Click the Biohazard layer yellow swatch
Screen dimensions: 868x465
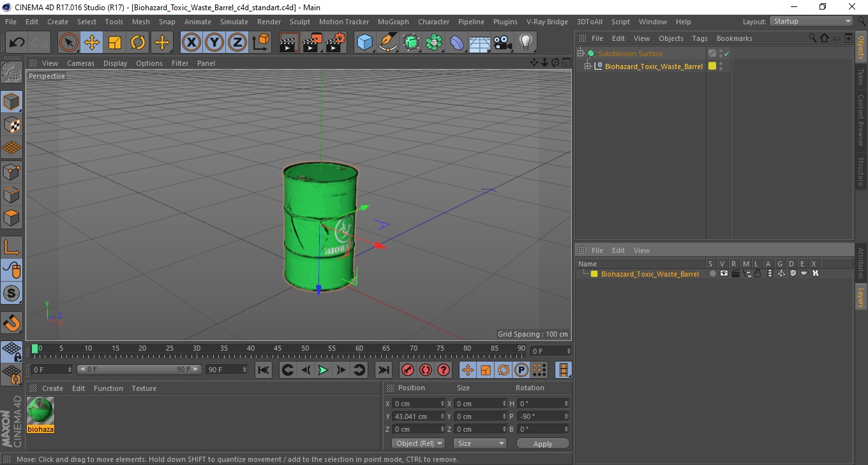tap(594, 274)
